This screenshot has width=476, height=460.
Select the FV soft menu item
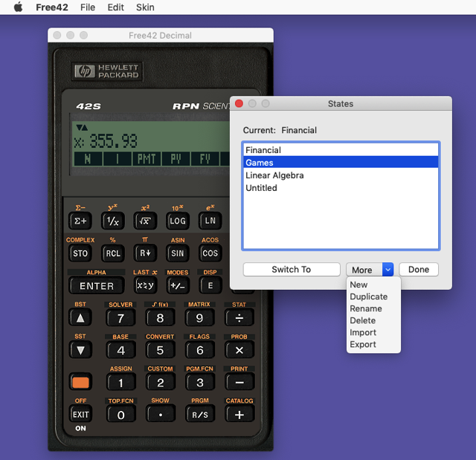point(205,159)
